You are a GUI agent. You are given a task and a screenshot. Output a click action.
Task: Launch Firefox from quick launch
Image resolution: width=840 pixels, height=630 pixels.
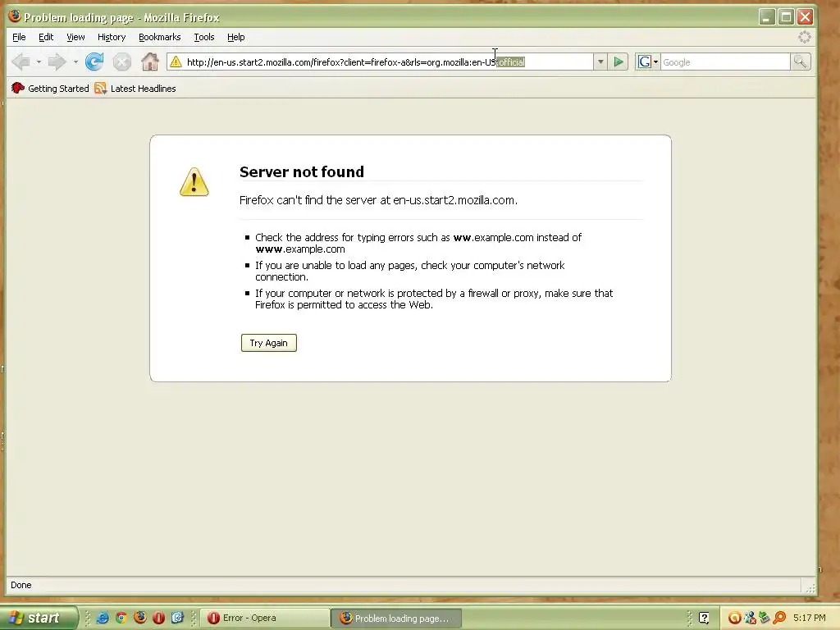[x=140, y=618]
